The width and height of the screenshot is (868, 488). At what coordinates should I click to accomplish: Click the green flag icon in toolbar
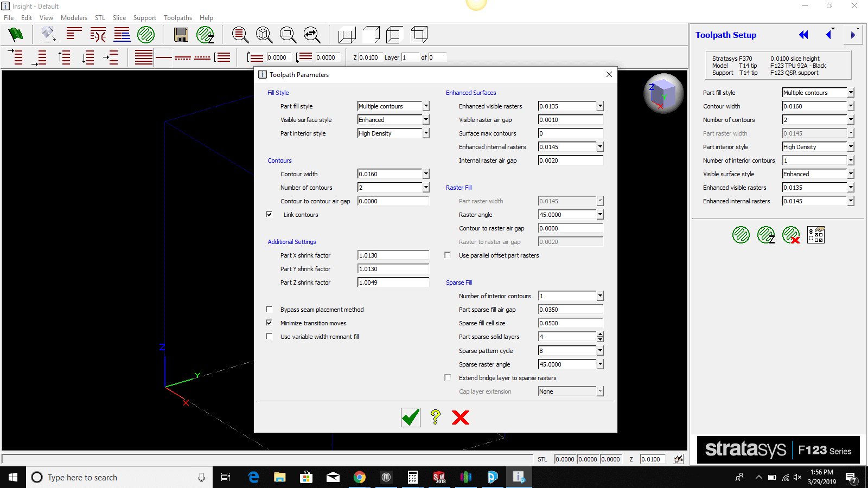[16, 35]
